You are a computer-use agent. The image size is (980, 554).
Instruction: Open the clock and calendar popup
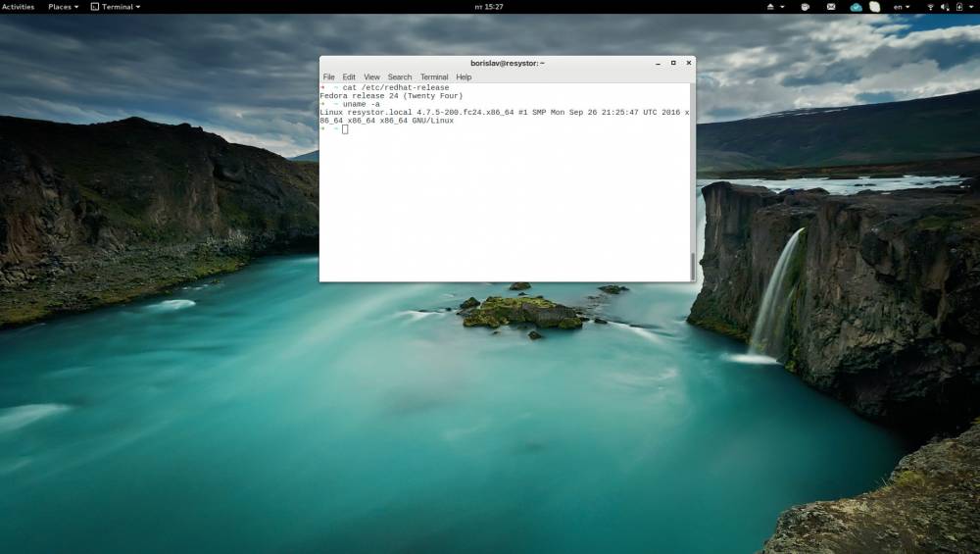click(489, 7)
